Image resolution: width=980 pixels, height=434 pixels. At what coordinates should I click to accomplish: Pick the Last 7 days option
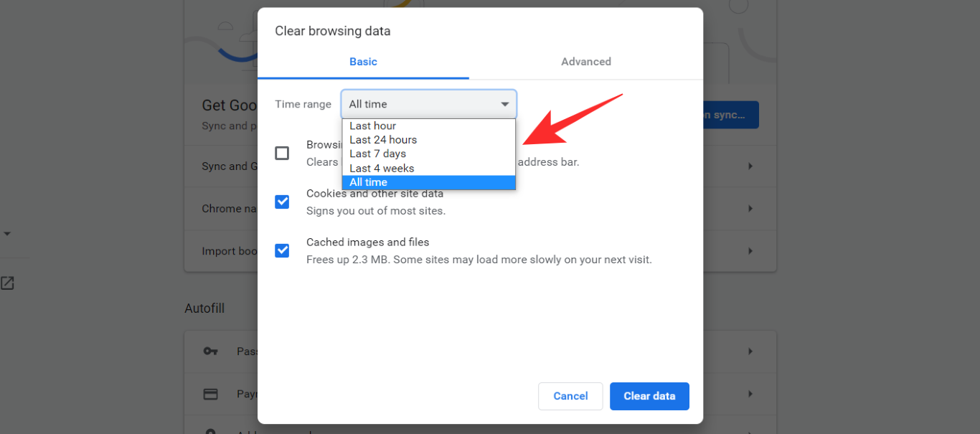[x=378, y=154]
